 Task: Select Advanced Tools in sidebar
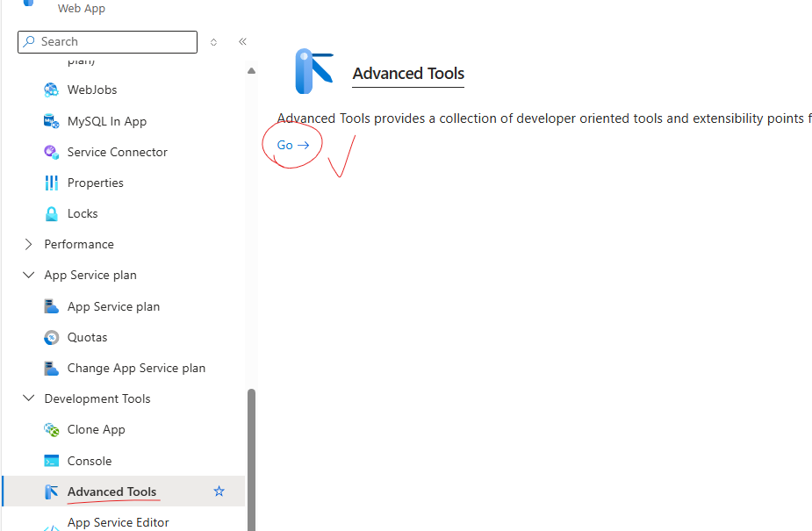[x=123, y=492]
